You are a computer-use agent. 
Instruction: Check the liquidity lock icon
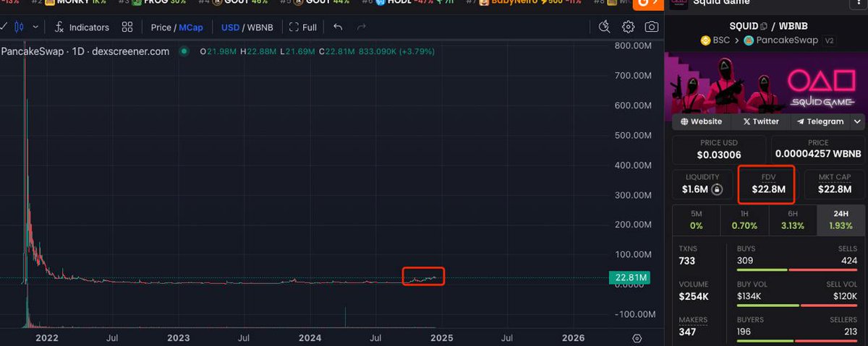click(x=717, y=189)
